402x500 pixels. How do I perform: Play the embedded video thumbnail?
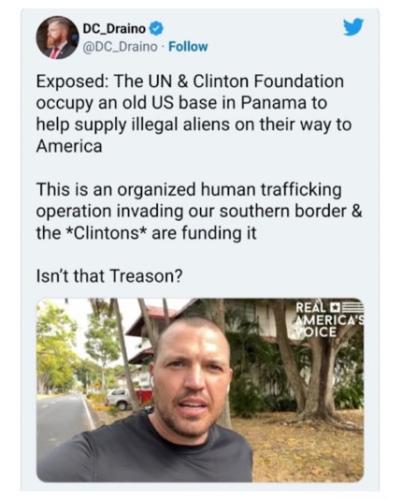click(200, 390)
